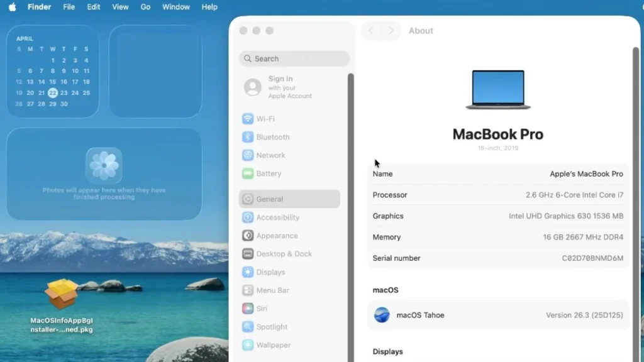644x362 pixels.
Task: Open Displays settings
Action: coord(273,271)
